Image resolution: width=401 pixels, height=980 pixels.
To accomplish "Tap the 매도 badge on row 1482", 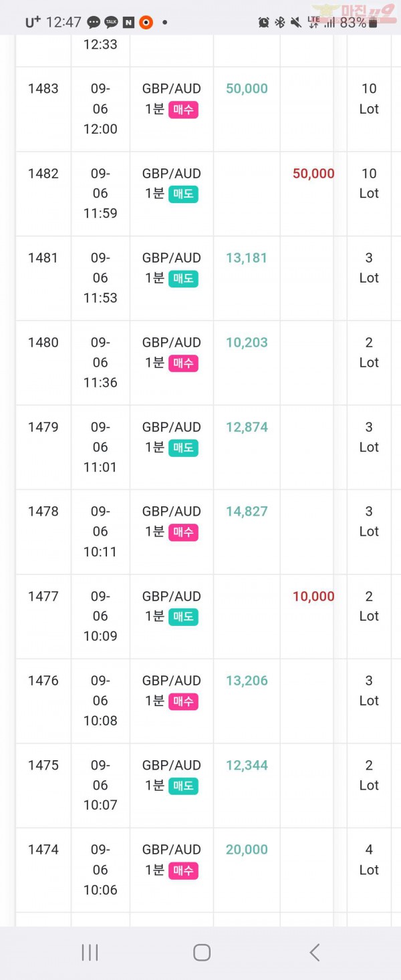I will tap(183, 194).
